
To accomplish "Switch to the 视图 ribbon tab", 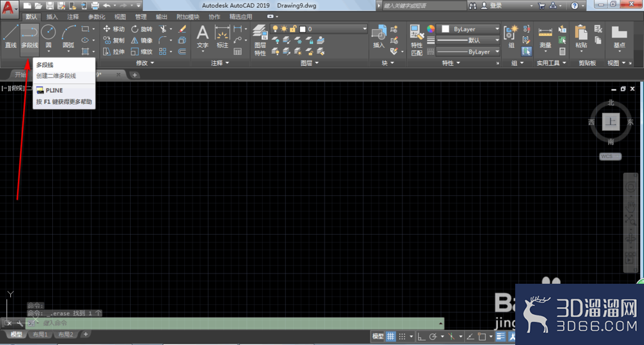I will pos(120,17).
